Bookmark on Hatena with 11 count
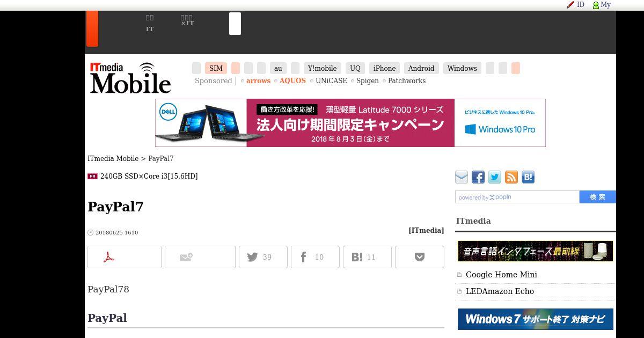This screenshot has height=338, width=644. (x=367, y=257)
